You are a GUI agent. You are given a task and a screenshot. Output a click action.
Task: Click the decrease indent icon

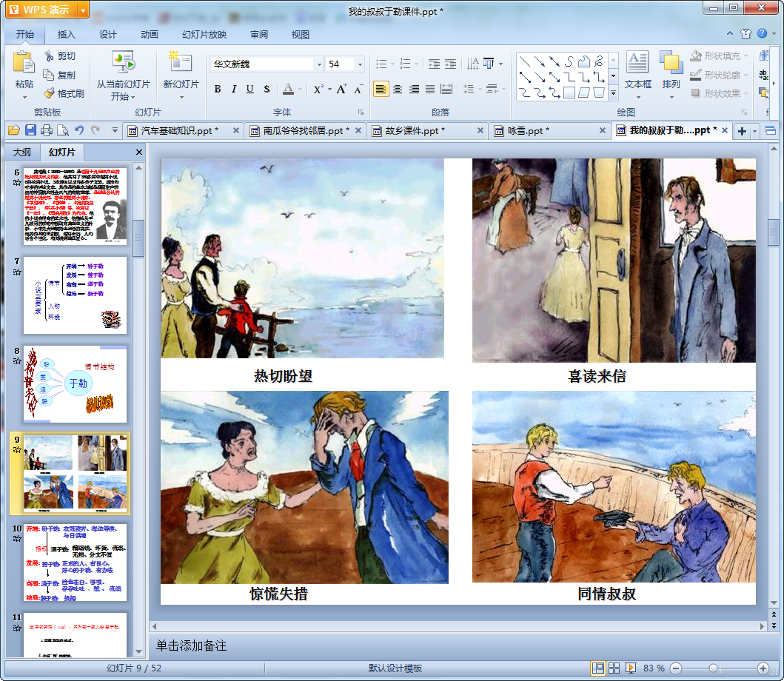coord(434,64)
